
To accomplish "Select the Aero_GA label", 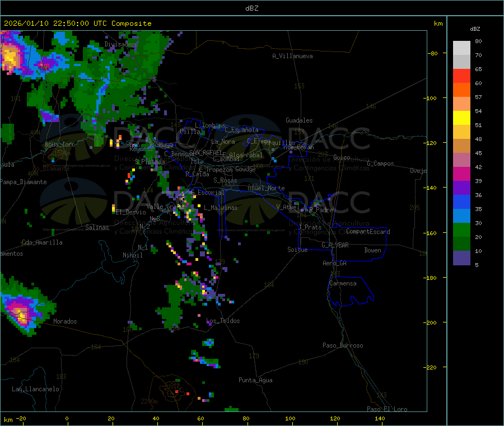I will pyautogui.click(x=335, y=263).
